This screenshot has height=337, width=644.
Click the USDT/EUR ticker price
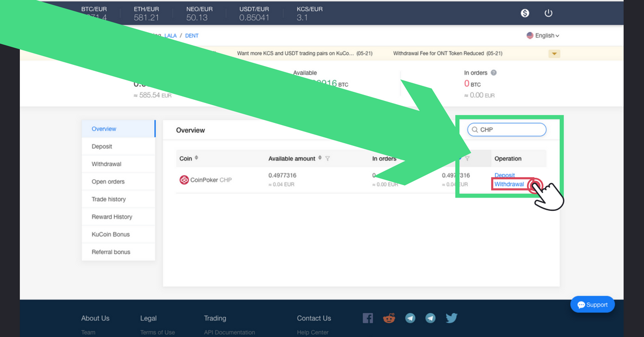[x=254, y=18]
